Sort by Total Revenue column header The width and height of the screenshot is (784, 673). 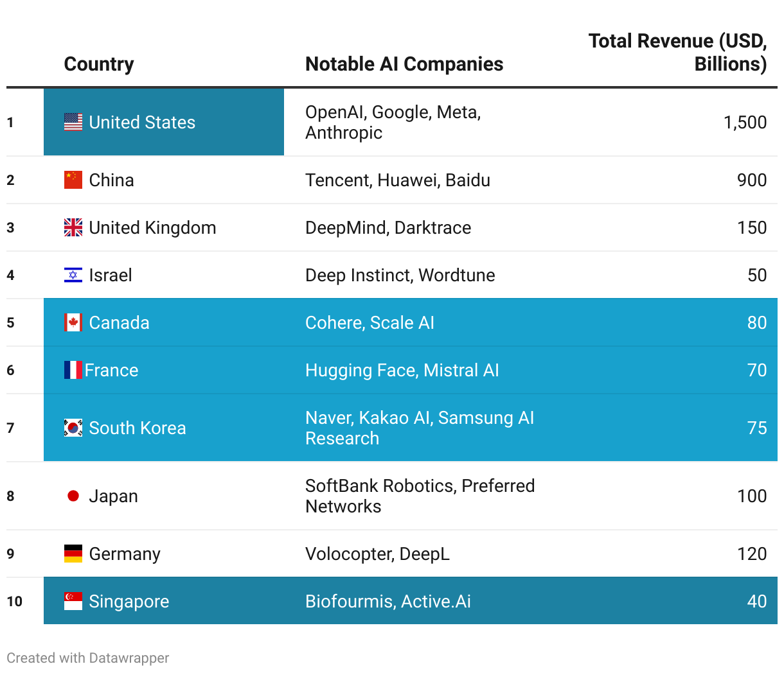(x=677, y=53)
